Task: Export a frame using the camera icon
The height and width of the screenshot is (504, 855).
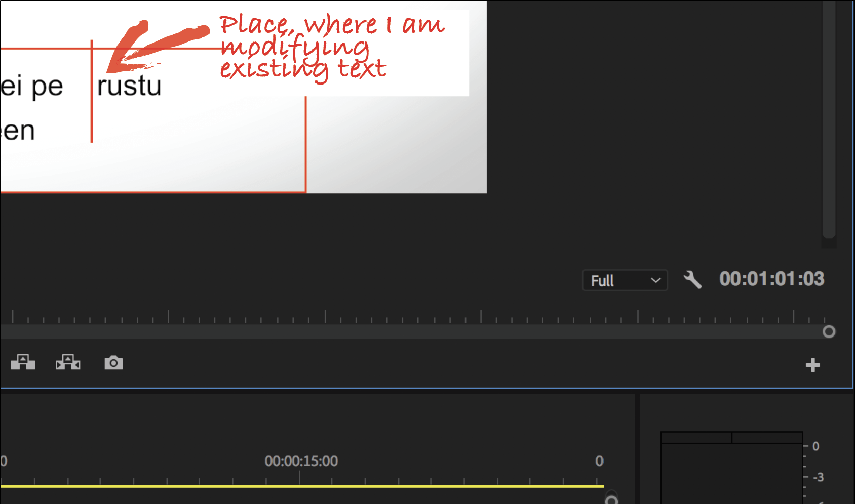Action: pyautogui.click(x=113, y=363)
